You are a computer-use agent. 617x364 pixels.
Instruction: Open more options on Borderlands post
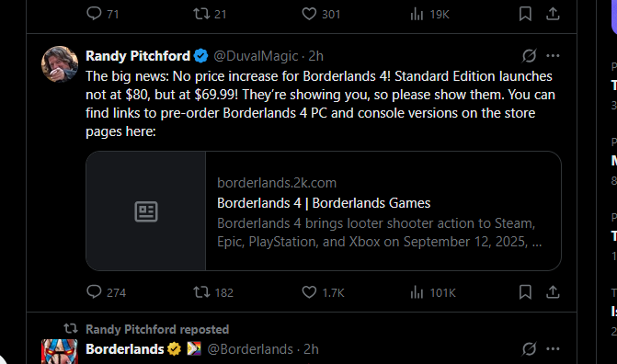coord(553,348)
